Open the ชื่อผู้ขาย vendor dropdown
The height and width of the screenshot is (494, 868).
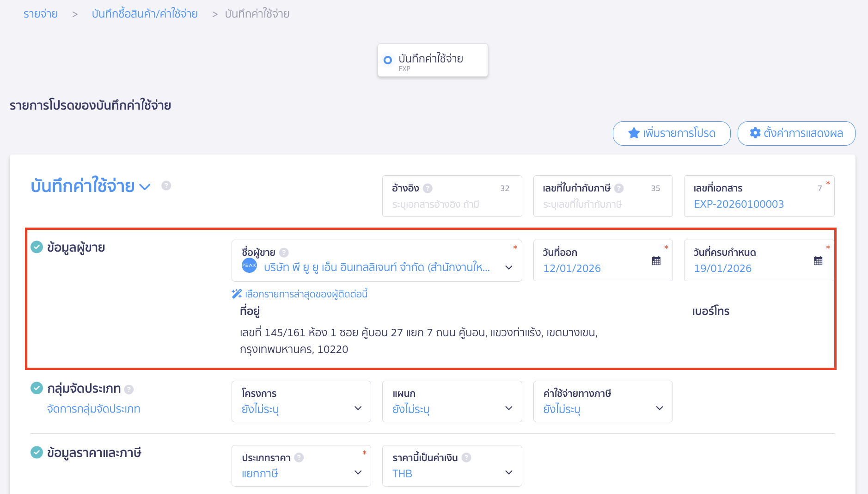pos(509,267)
